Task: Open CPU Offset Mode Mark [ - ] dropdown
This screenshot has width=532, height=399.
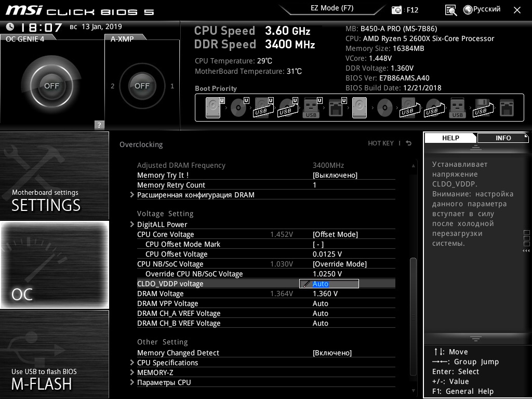Action: (318, 244)
